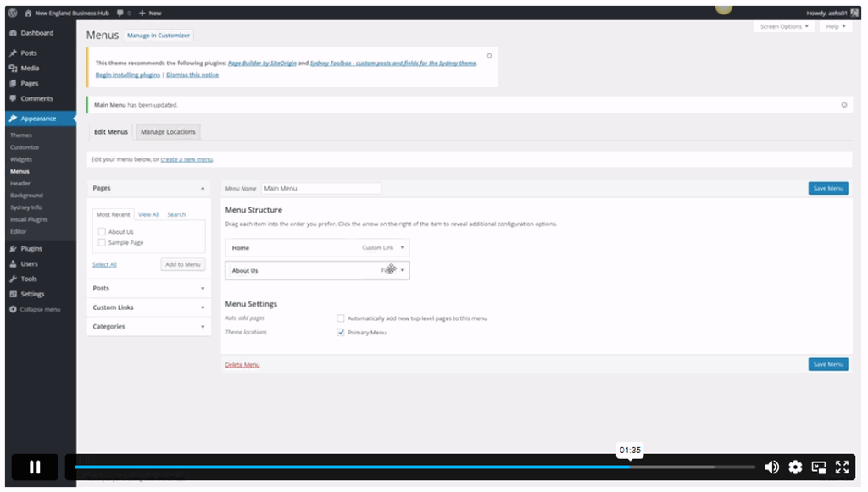Click the bottom Save Menu button
The image size is (868, 492).
(828, 364)
